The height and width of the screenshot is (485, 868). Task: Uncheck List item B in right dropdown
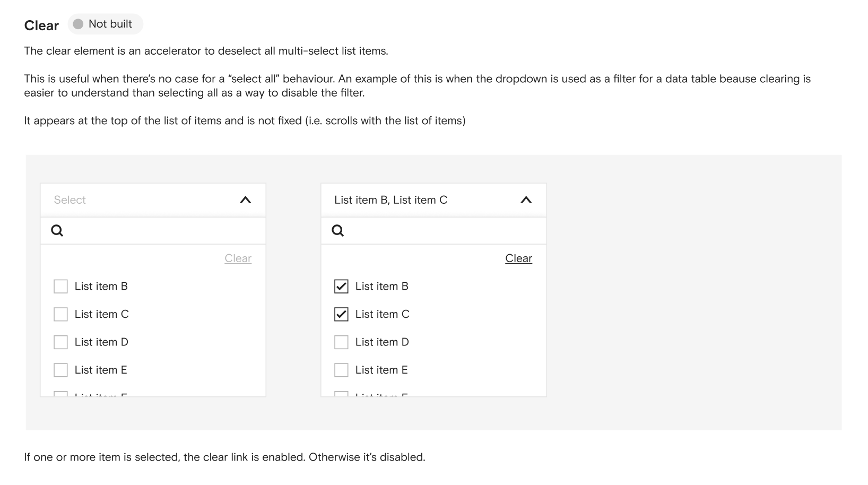[x=341, y=287]
